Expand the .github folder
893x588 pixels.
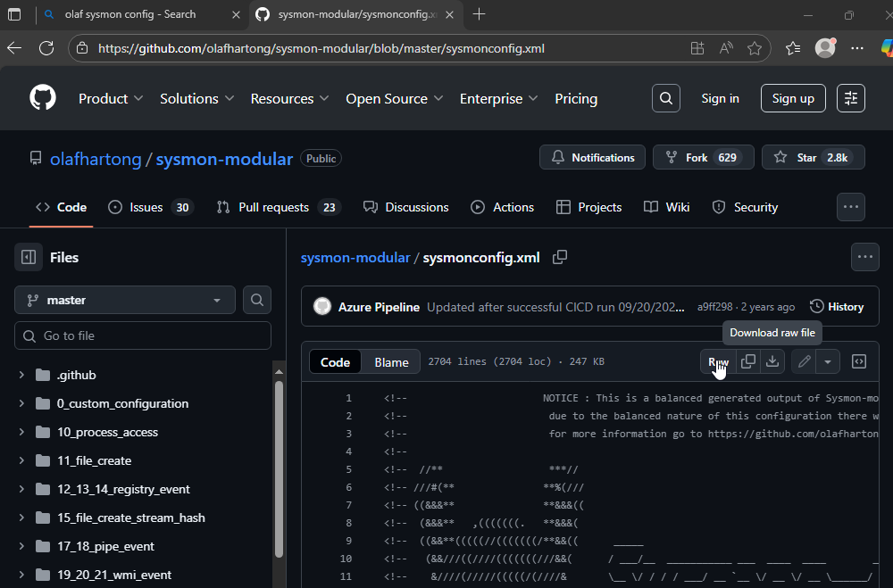21,375
